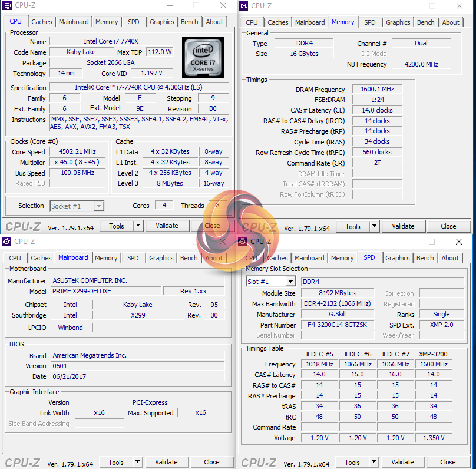The width and height of the screenshot is (476, 469).
Task: Click CPU-Z title bar icon in Mainboard window
Action: click(x=7, y=242)
